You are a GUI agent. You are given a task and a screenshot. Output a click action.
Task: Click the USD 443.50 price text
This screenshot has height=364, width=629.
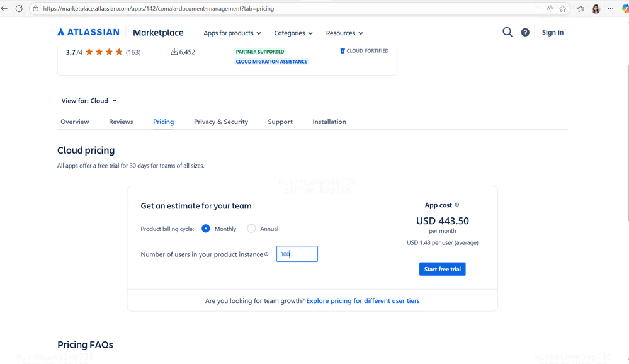point(443,220)
